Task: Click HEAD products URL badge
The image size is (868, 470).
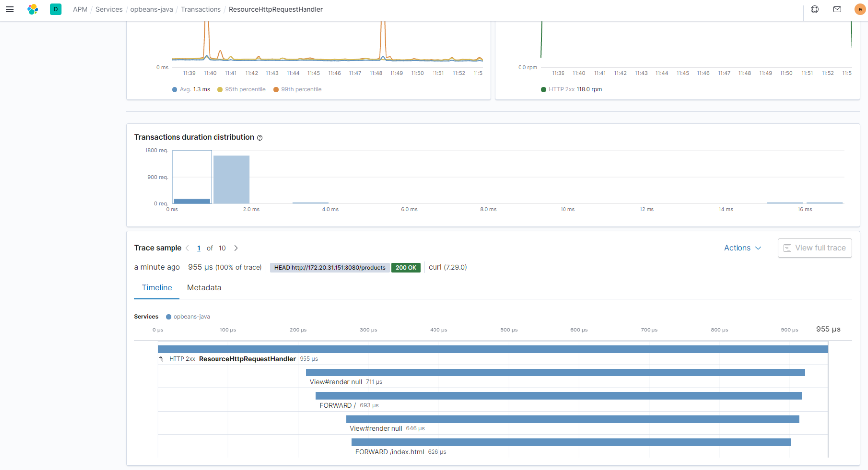Action: tap(330, 267)
